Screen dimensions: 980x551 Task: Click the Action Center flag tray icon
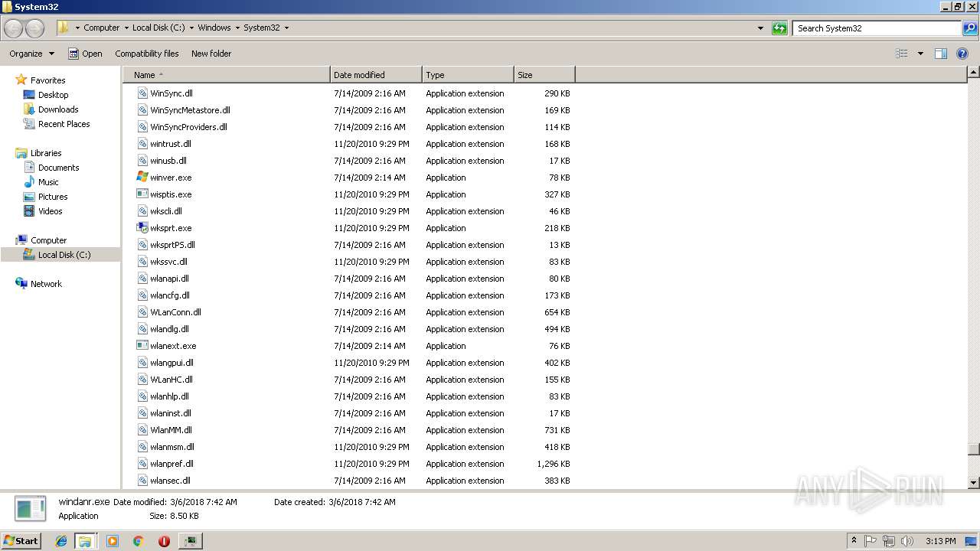click(871, 541)
